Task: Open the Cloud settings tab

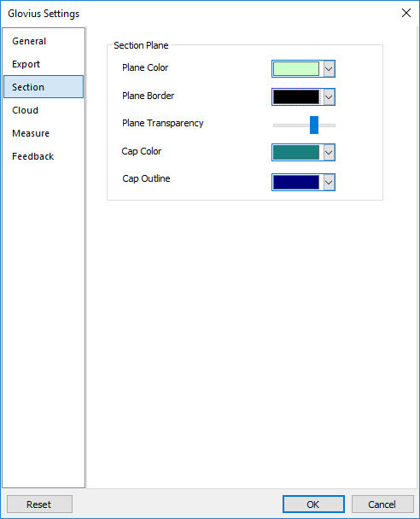Action: click(x=44, y=110)
